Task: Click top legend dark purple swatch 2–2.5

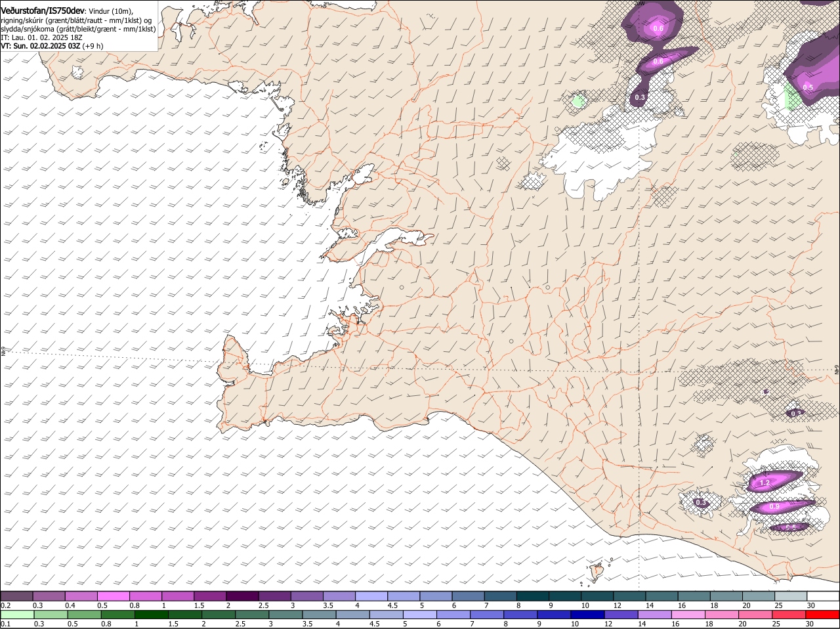Action: [242, 596]
